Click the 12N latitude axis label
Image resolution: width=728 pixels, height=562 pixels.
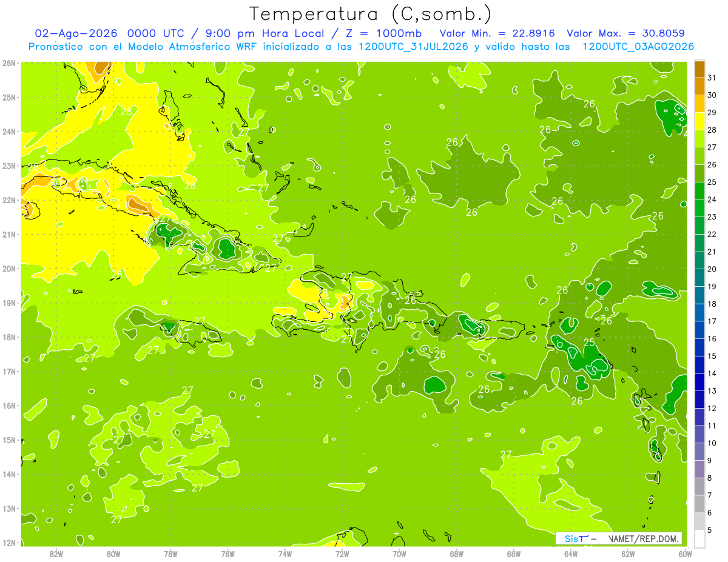[x=9, y=543]
